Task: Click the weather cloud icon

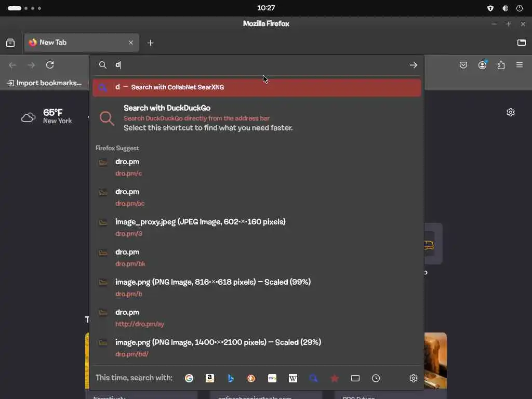Action: (29, 117)
